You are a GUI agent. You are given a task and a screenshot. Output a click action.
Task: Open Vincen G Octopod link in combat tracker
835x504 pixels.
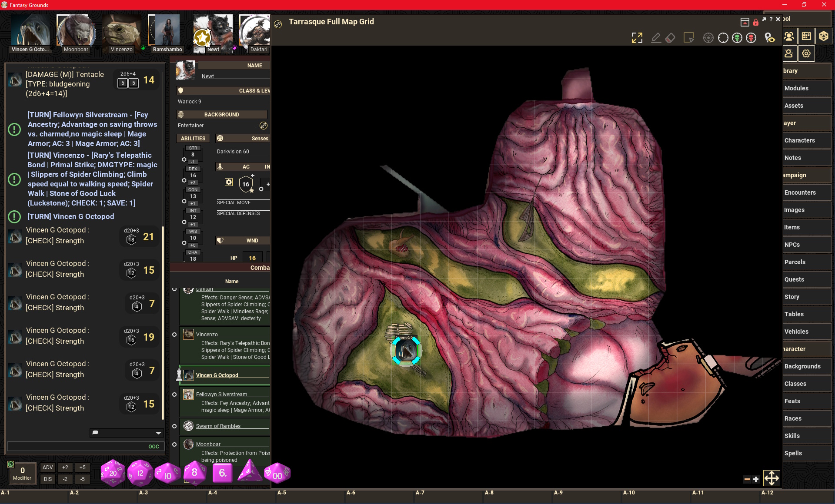217,375
